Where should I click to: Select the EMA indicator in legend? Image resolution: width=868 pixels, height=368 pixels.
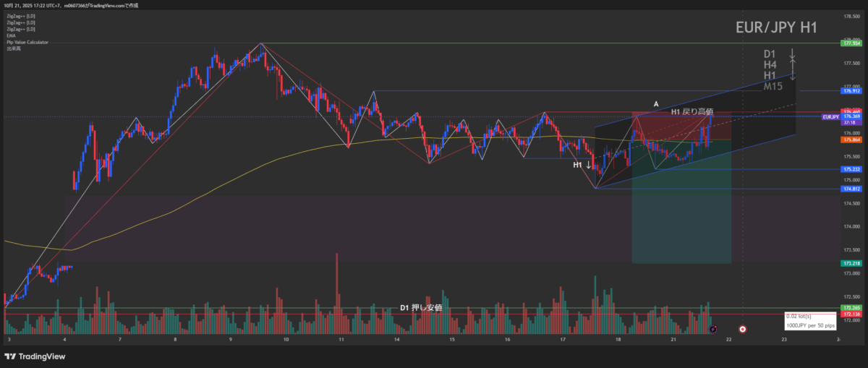point(10,35)
